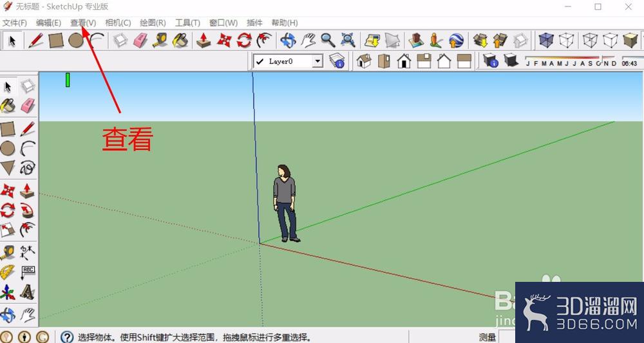Open the Add New Building tool
This screenshot has width=644, height=343.
coord(416,40)
